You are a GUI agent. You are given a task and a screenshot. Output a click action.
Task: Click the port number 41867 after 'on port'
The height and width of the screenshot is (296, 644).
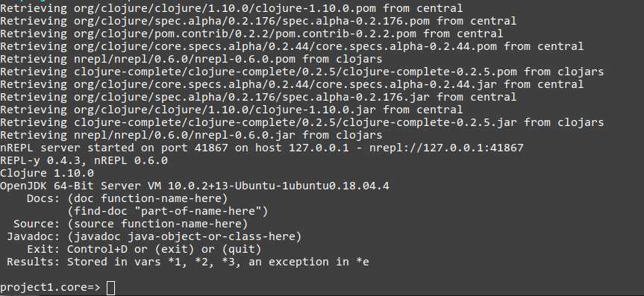pyautogui.click(x=210, y=148)
